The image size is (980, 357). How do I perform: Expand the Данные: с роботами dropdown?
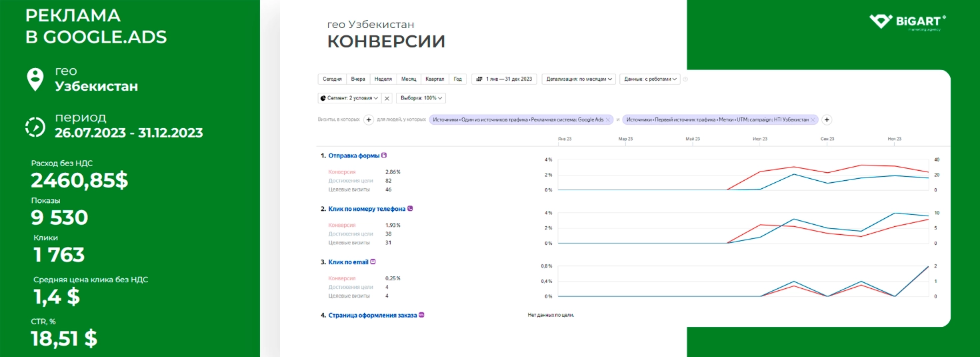650,79
